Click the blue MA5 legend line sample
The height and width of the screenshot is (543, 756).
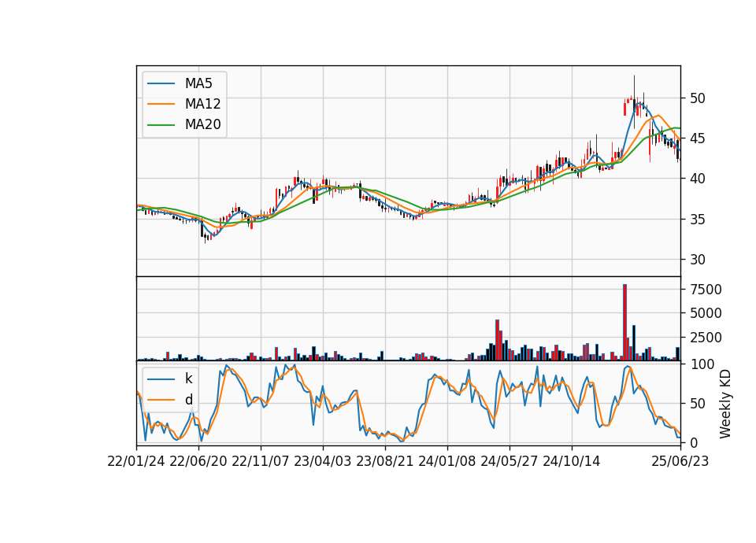tap(161, 83)
